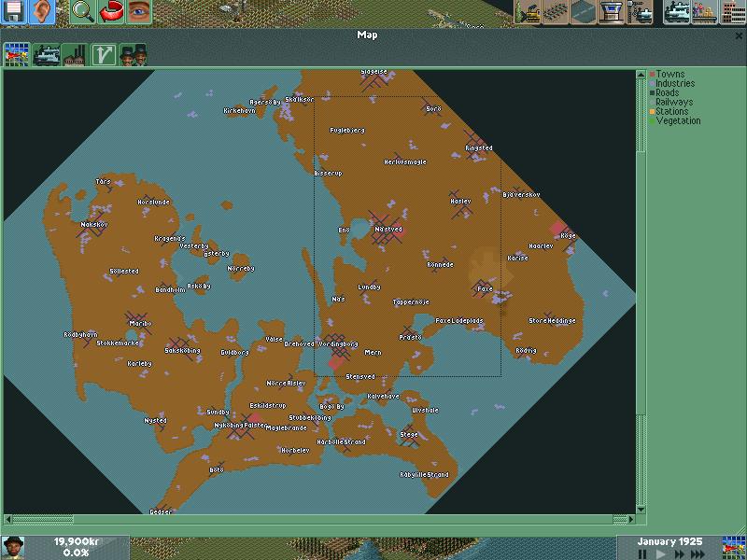Click the Nakskov town label on map
This screenshot has width=747, height=560.
coord(94,224)
